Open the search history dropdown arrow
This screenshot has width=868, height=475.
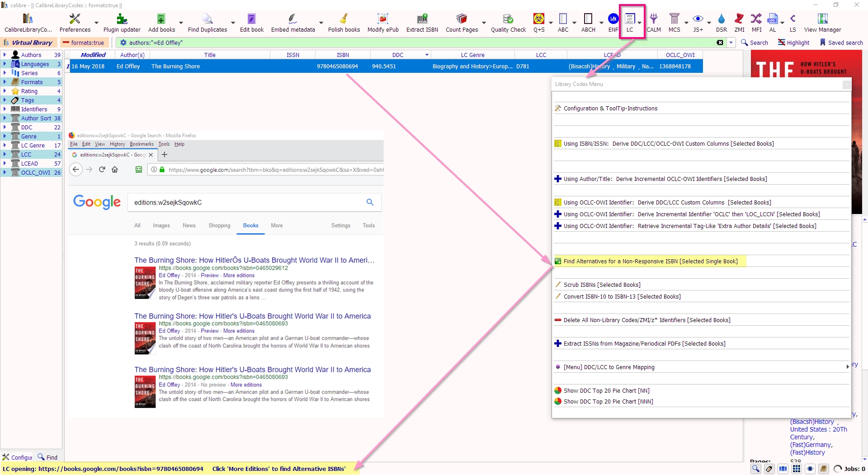pyautogui.click(x=731, y=43)
